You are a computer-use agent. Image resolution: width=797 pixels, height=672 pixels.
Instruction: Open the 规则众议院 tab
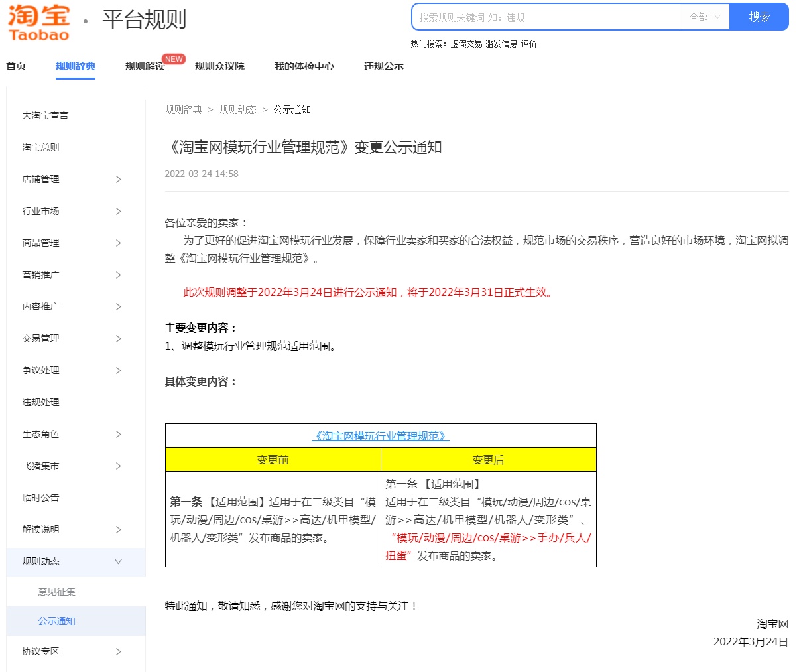[219, 66]
